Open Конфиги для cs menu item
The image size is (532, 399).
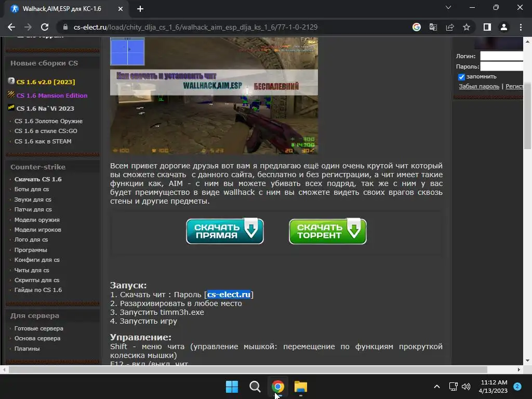(37, 260)
